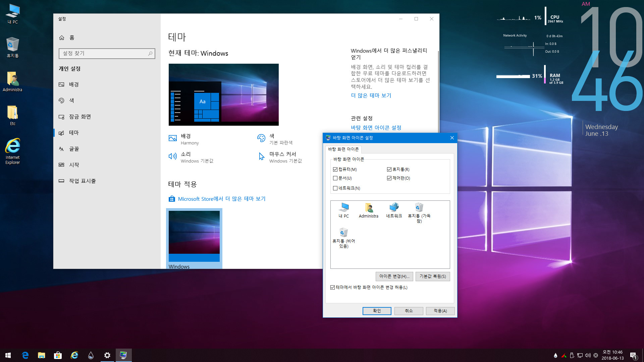The height and width of the screenshot is (362, 644).
Task: Click the 테마 item in the Settings sidebar
Action: click(x=107, y=133)
